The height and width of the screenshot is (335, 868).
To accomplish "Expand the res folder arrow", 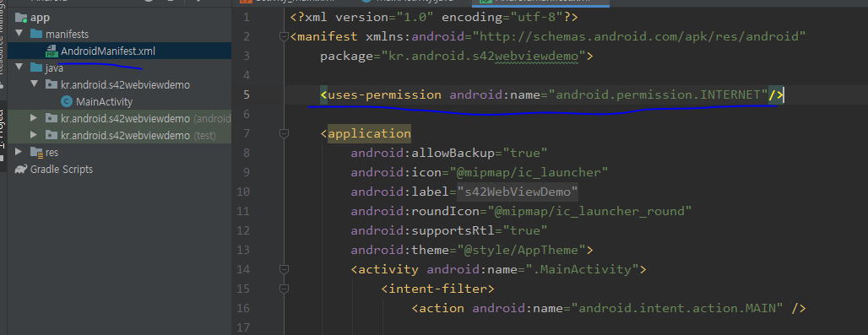I will tap(19, 152).
